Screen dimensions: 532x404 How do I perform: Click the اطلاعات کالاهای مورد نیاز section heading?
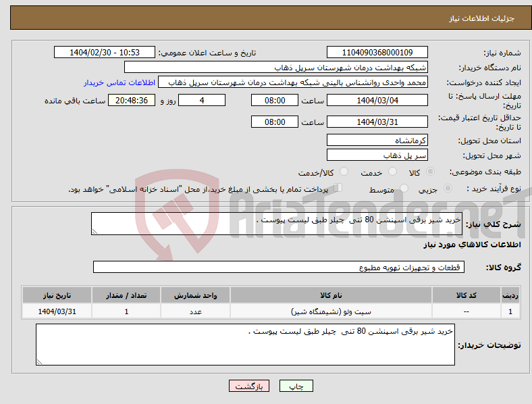472,245
